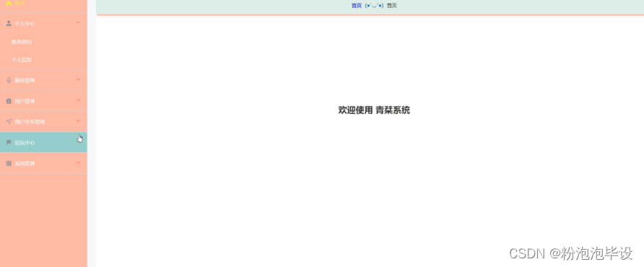Click the flag icon beside 论坛中心

(9, 143)
